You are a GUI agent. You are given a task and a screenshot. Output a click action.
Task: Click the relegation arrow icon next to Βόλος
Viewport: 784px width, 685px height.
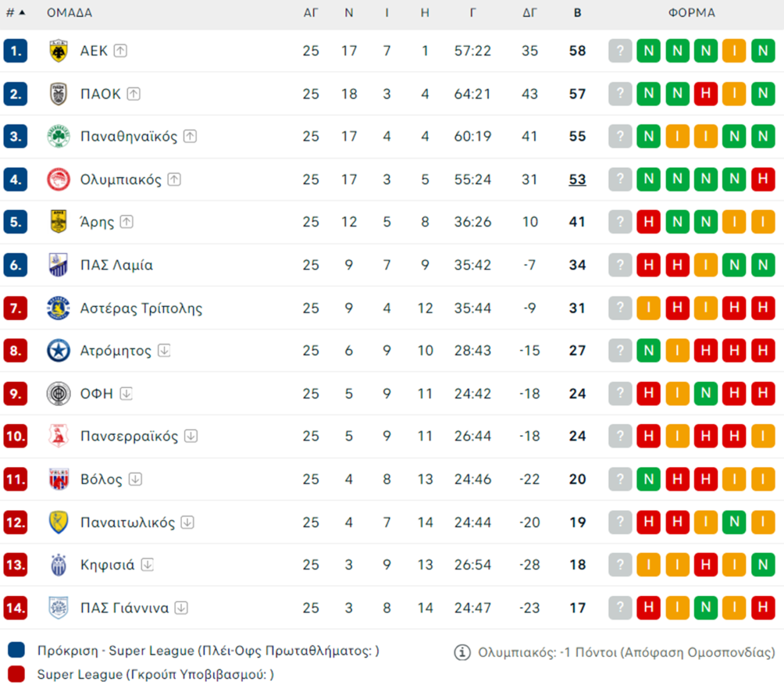pos(135,479)
